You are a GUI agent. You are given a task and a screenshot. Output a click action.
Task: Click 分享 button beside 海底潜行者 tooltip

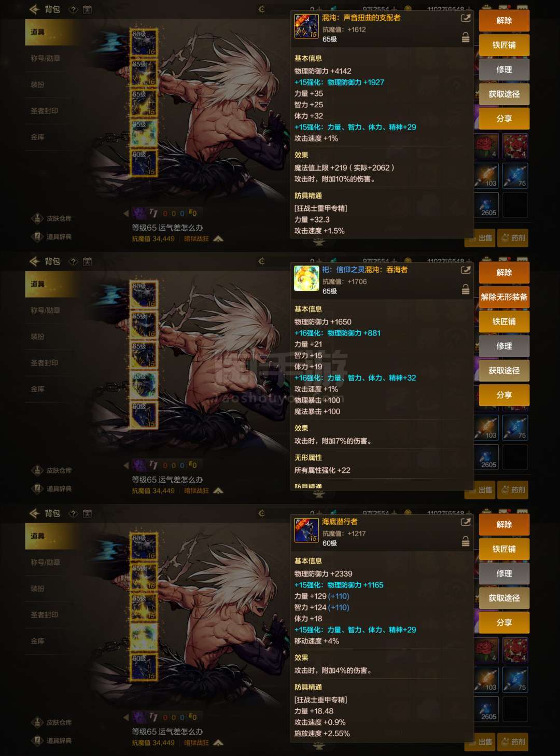coord(504,623)
